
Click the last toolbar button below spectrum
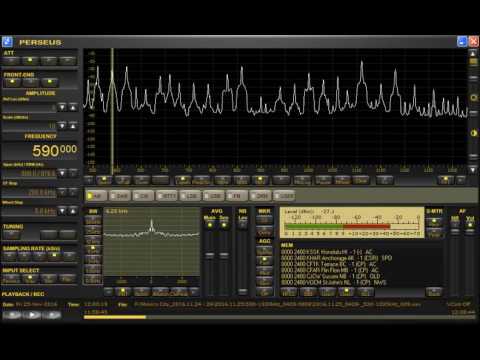[460, 180]
